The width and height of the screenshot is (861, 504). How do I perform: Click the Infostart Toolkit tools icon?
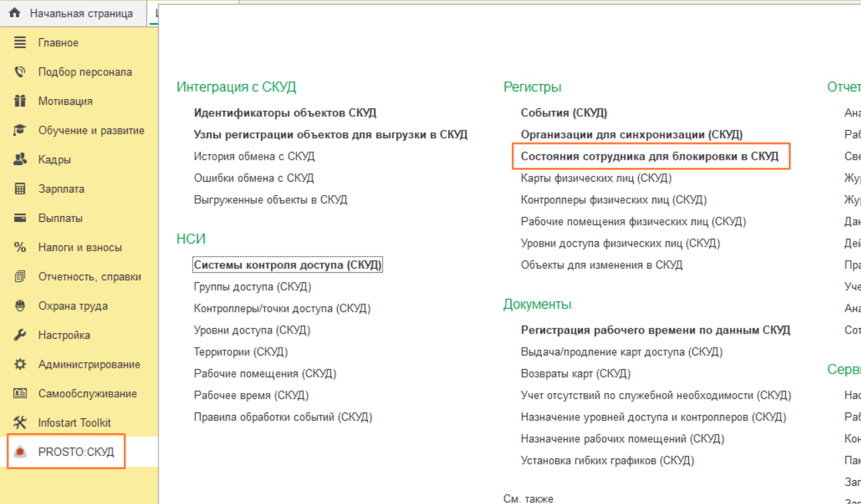click(20, 423)
